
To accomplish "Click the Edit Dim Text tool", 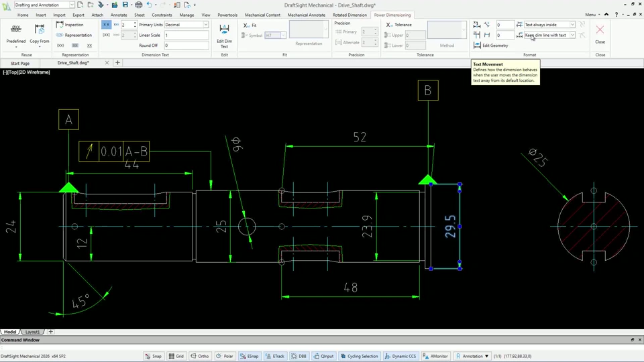I will 224,36.
